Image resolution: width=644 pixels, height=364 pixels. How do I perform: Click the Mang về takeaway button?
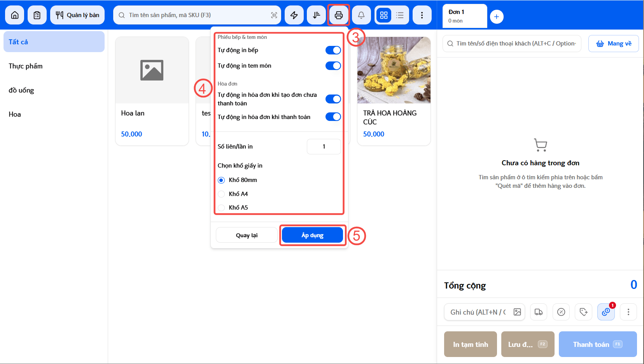(x=614, y=44)
